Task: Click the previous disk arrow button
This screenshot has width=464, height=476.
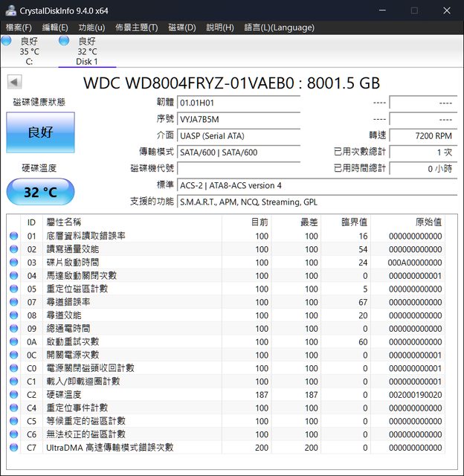Action: coord(14,82)
